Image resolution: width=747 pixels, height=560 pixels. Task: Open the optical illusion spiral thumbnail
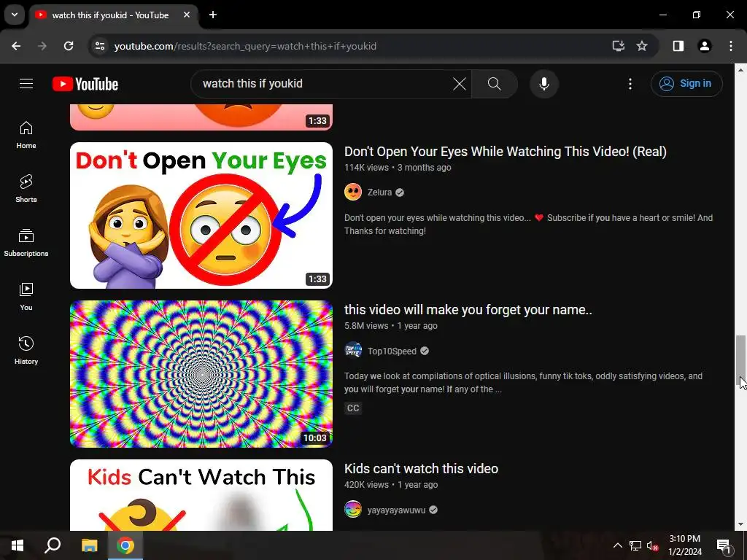tap(201, 374)
